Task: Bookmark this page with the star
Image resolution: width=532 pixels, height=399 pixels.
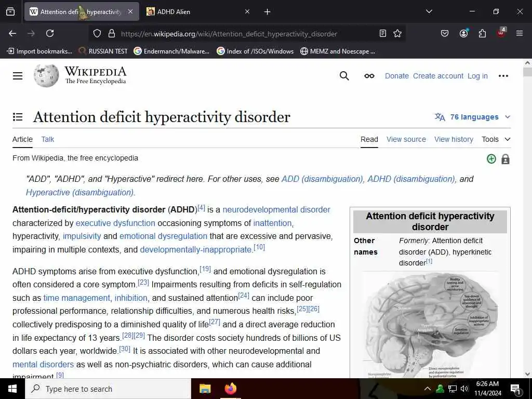Action: tap(397, 33)
